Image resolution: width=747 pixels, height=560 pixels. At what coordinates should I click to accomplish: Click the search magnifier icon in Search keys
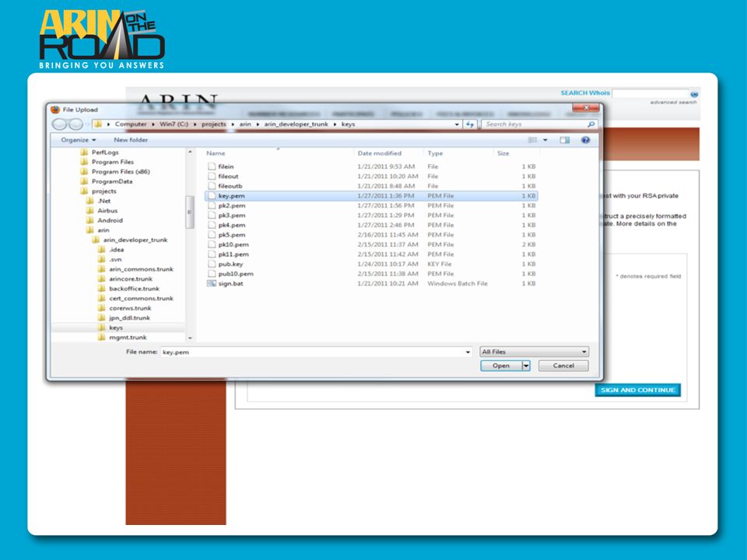tap(591, 124)
